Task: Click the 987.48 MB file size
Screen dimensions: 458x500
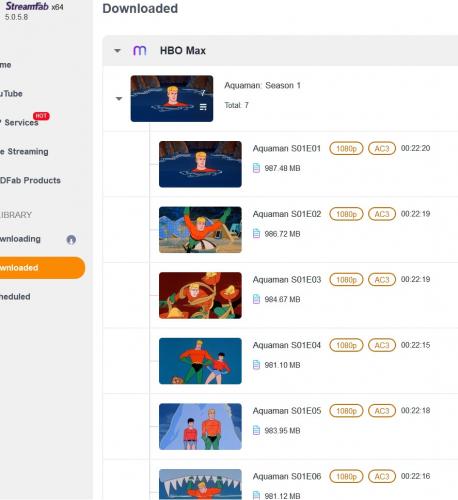Action: point(282,168)
